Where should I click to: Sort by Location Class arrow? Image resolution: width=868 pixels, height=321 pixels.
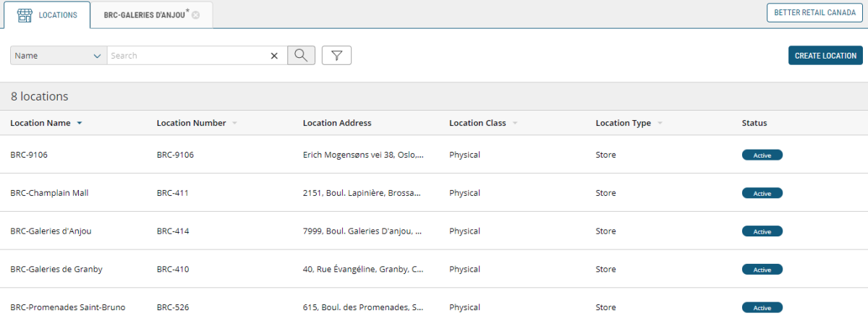coord(514,124)
